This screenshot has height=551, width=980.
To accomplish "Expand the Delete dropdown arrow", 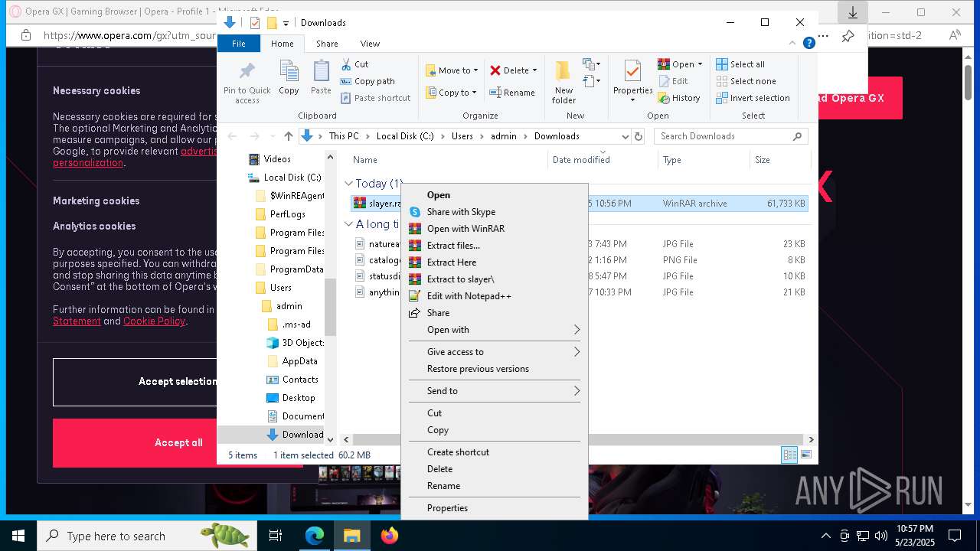I will [534, 70].
